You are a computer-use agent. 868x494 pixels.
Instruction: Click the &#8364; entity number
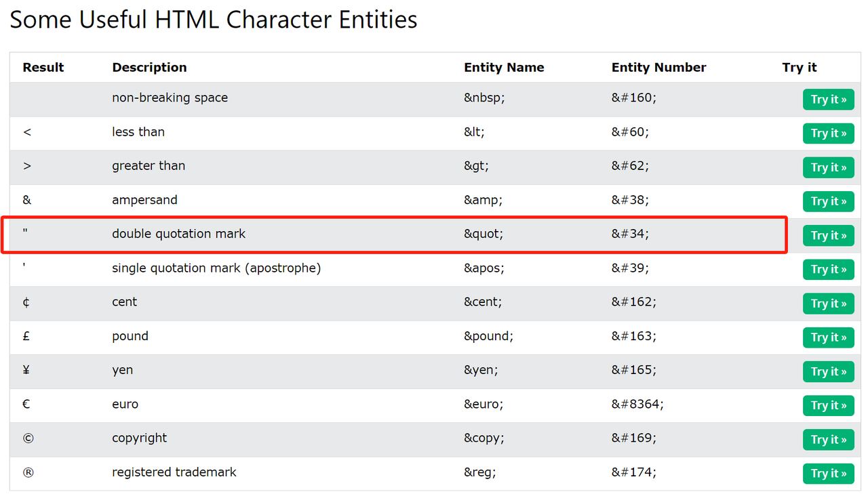tap(637, 404)
